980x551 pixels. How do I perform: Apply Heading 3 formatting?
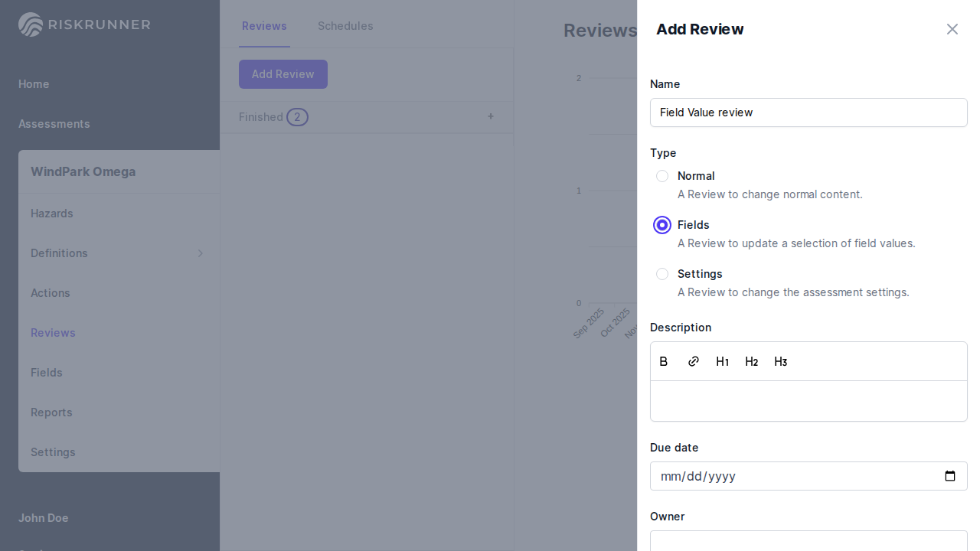(780, 361)
